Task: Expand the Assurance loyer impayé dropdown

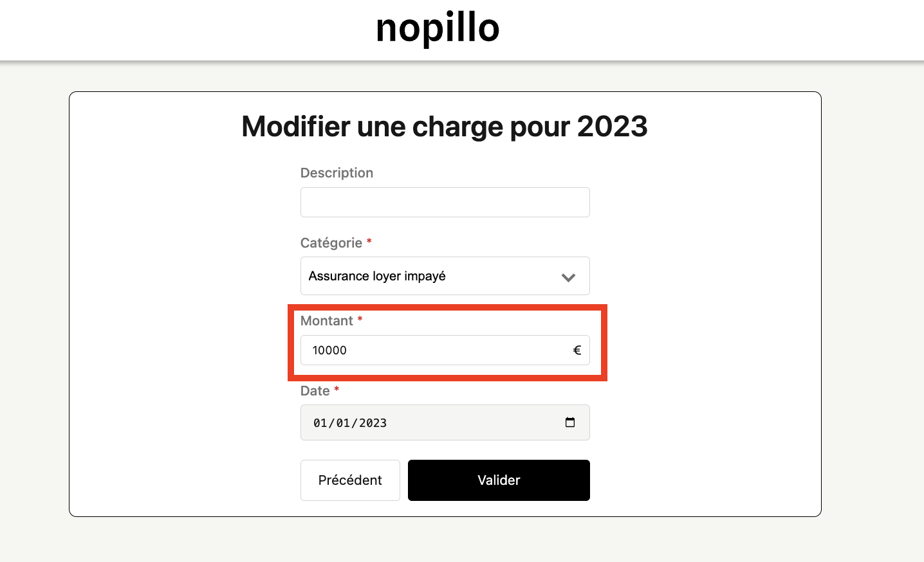Action: pyautogui.click(x=444, y=276)
